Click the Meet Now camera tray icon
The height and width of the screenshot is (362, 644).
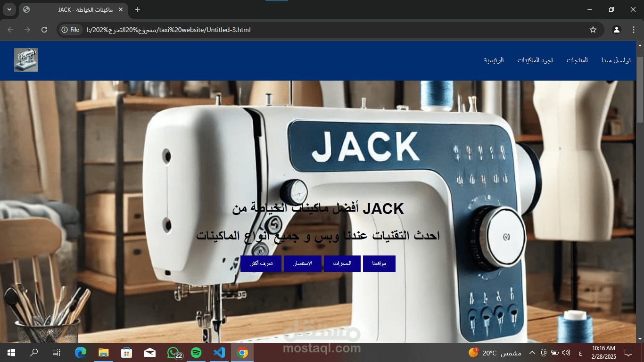click(544, 353)
